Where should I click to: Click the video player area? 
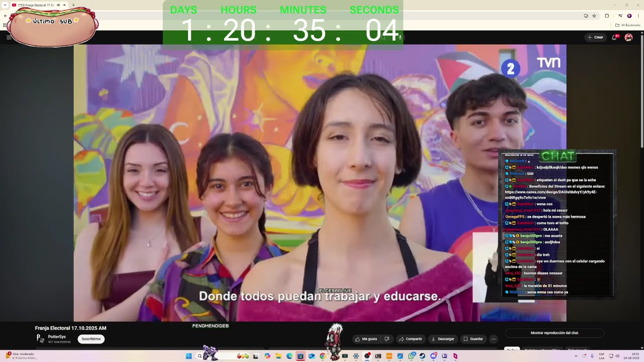point(320,183)
